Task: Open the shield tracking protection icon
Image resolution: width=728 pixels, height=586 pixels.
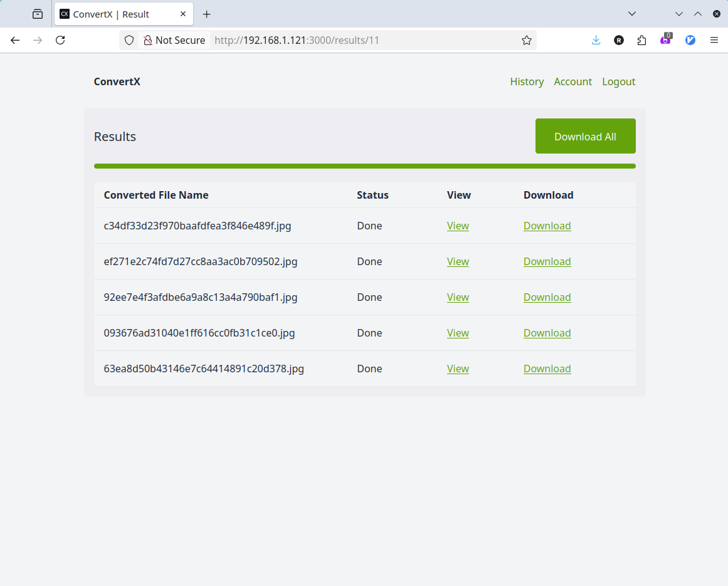Action: [x=129, y=39]
